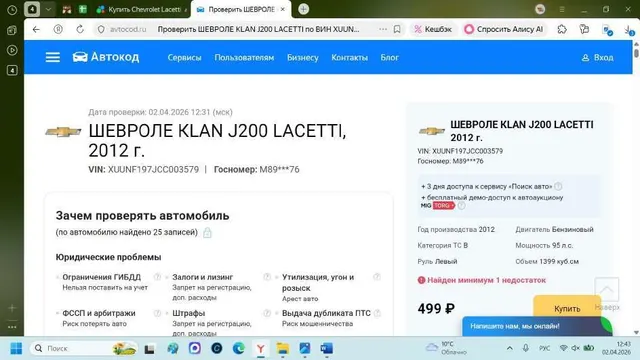Open the three-dots menu in address bar

click(x=382, y=29)
